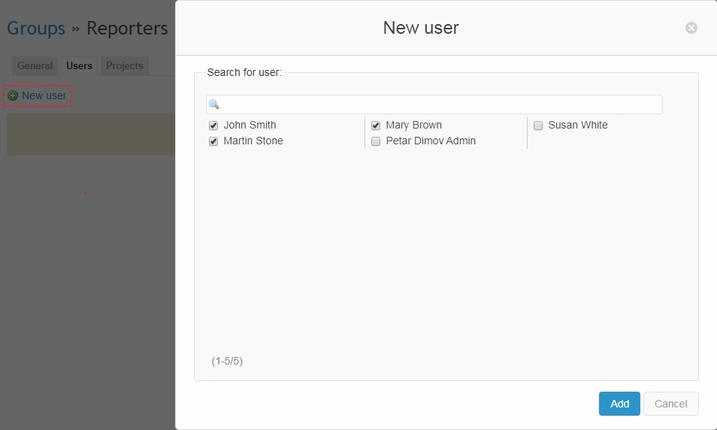Go to Groups breadcrumb link
717x430 pixels.
click(x=36, y=28)
